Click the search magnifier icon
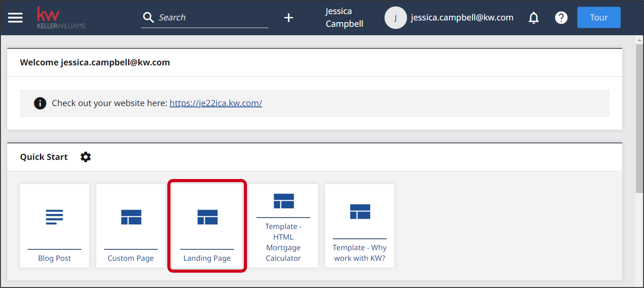Image resolution: width=644 pixels, height=288 pixels. point(148,18)
